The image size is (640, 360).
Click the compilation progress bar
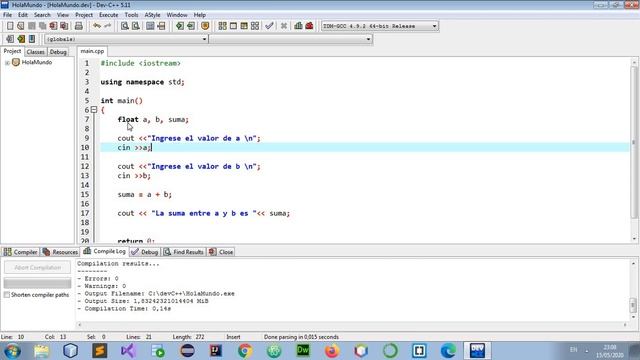click(38, 283)
